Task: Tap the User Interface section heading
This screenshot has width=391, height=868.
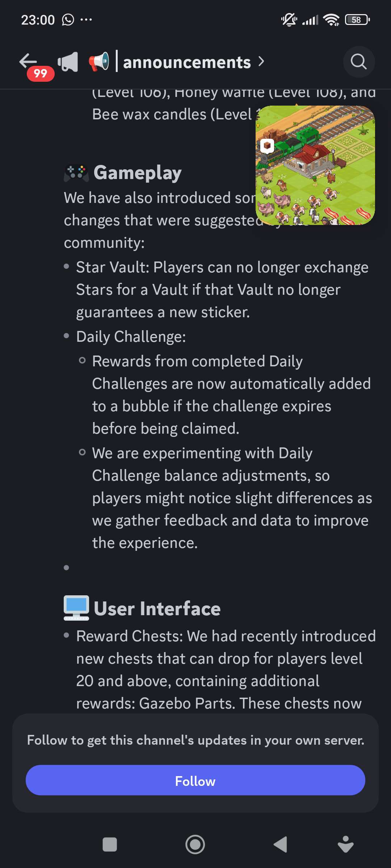Action: tap(157, 609)
